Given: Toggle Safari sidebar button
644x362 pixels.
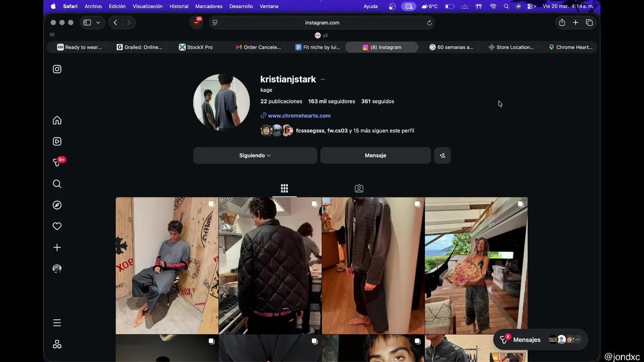Looking at the screenshot, I should (87, 23).
